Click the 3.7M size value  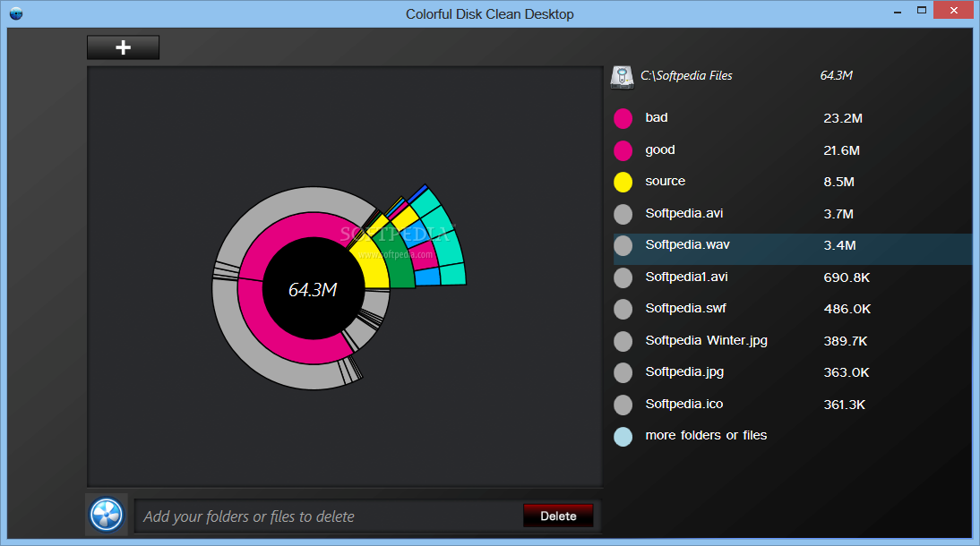[x=838, y=214]
